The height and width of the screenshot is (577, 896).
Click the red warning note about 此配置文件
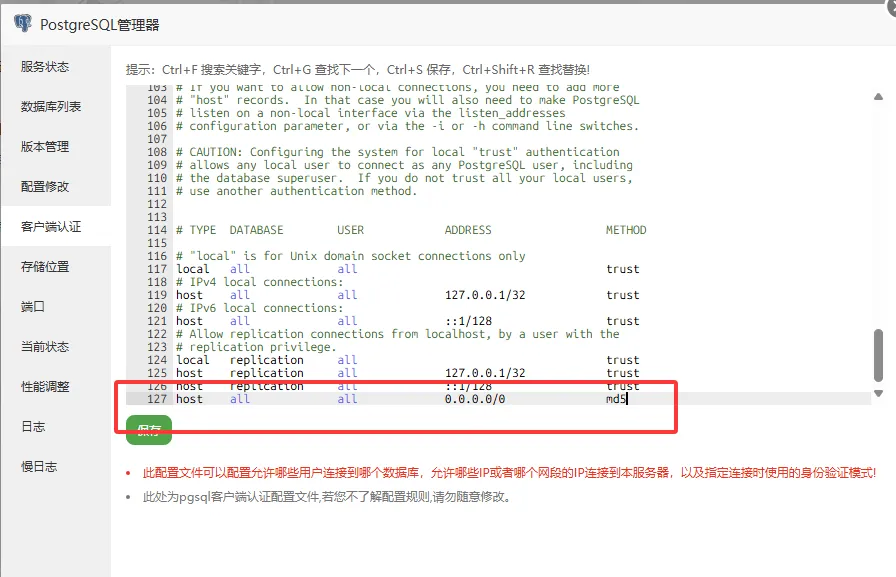(x=509, y=473)
